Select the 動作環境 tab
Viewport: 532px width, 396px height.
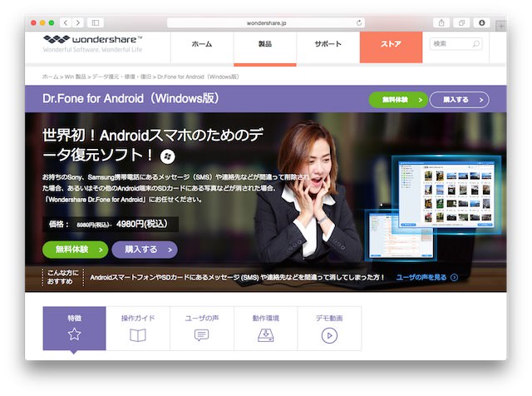(x=266, y=328)
